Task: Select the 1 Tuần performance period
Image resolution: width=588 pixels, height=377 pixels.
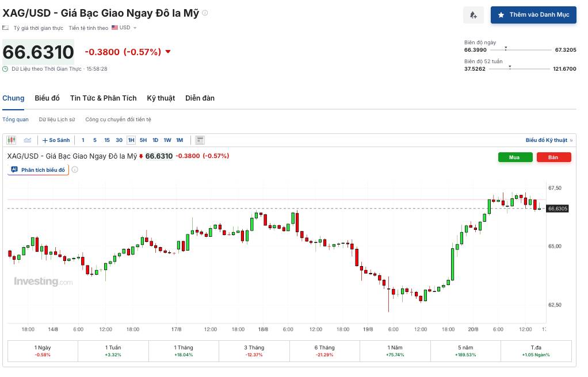Action: click(113, 351)
